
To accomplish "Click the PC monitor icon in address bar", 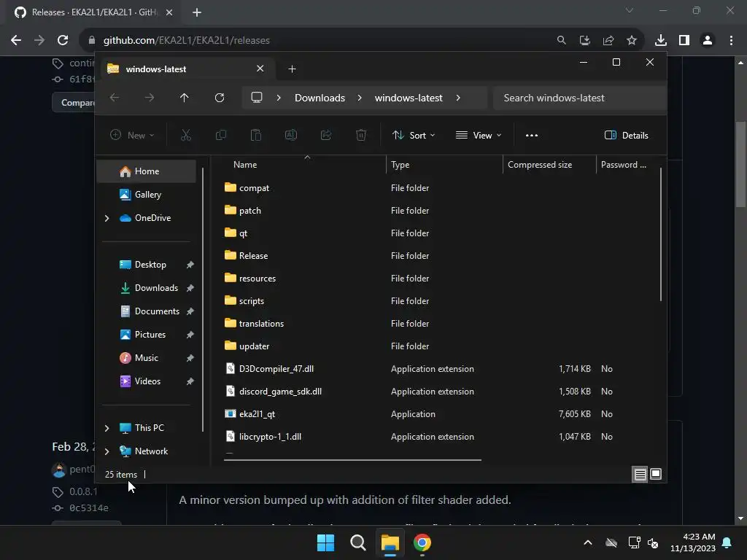I will [257, 98].
